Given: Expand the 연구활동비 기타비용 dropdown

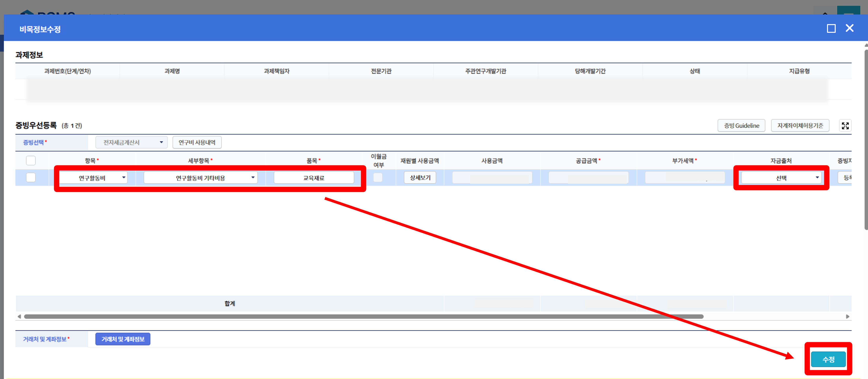Looking at the screenshot, I should 200,178.
